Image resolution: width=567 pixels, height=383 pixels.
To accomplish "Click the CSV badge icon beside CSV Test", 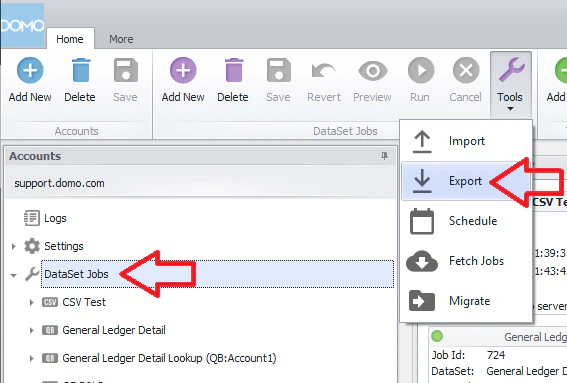I will (50, 302).
